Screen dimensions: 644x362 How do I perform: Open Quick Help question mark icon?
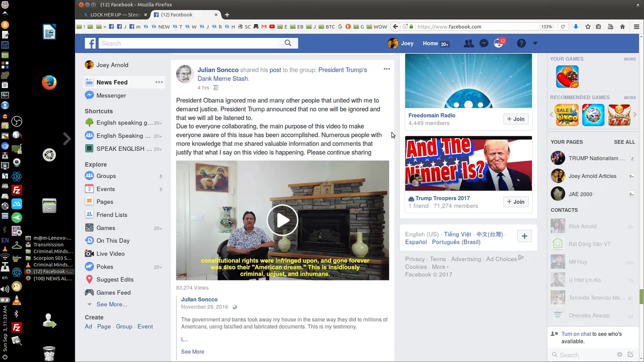pos(521,43)
